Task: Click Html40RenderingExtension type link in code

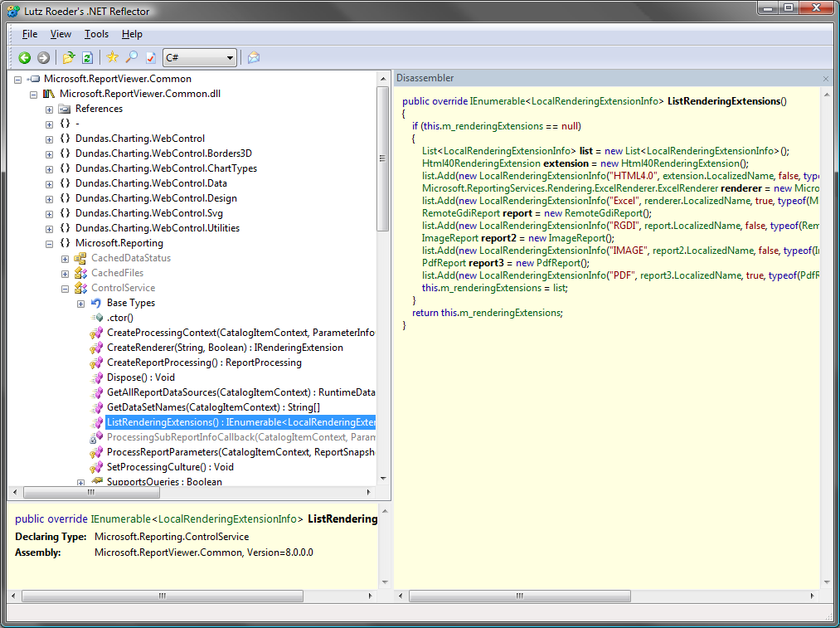Action: coord(481,163)
